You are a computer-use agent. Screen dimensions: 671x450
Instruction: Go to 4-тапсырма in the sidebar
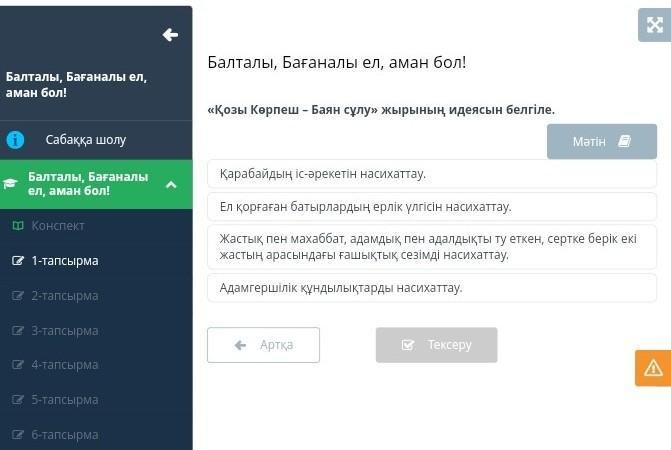(x=64, y=365)
